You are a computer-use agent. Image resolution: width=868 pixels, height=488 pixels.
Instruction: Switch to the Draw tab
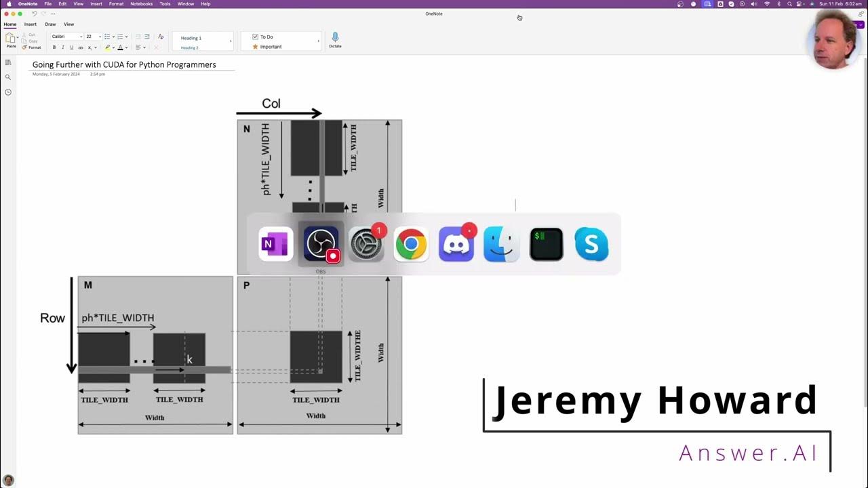50,24
